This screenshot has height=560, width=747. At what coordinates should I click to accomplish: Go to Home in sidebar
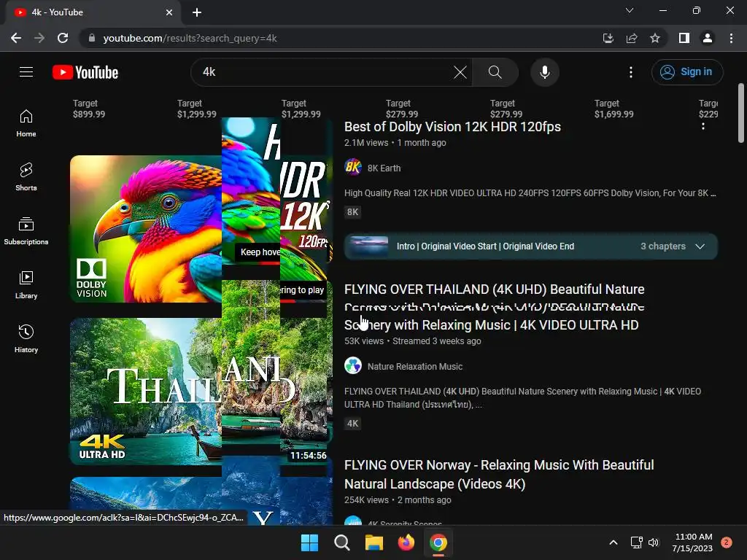coord(26,123)
